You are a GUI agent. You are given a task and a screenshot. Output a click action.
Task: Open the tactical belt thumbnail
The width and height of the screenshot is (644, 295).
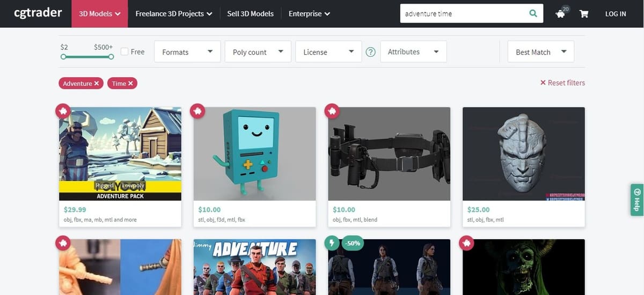click(389, 153)
